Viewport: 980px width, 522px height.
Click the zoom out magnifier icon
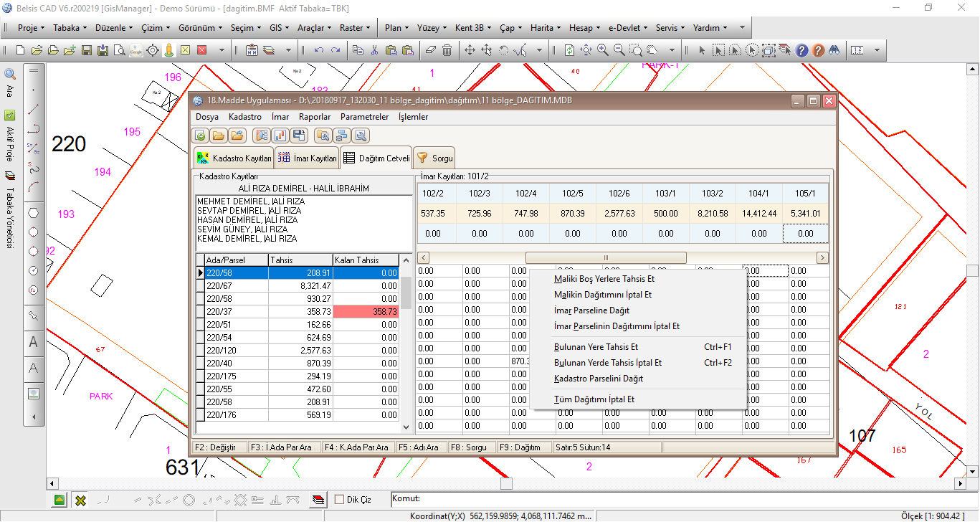(619, 50)
